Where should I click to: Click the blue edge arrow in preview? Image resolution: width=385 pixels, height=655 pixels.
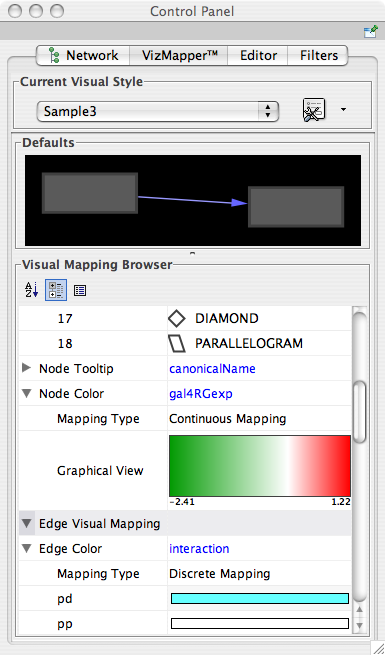point(192,200)
